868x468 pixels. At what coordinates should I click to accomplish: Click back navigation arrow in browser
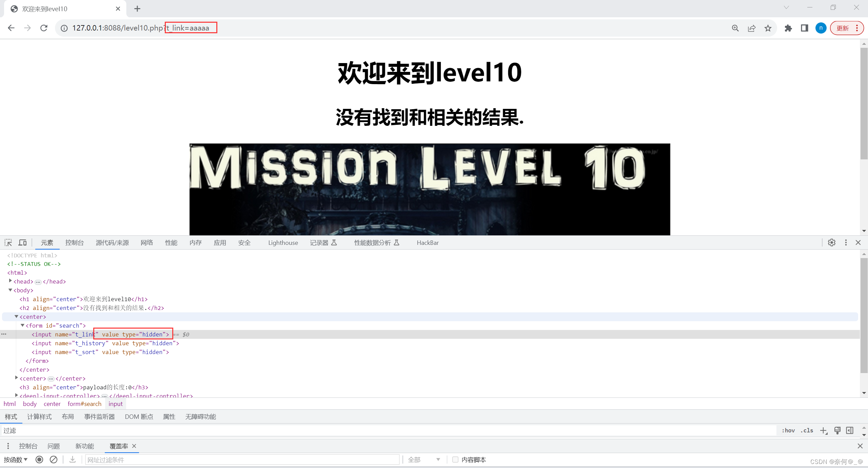click(x=11, y=28)
